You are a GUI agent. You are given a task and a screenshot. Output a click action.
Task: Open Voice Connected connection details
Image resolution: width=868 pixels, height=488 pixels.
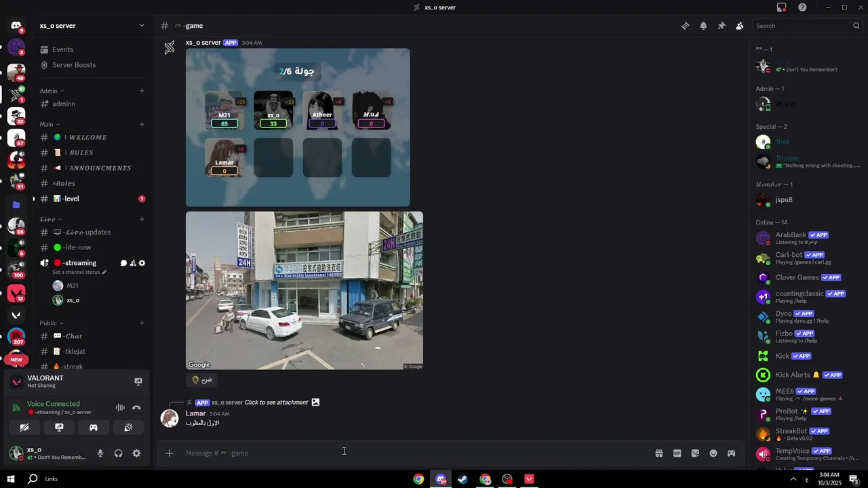[54, 404]
